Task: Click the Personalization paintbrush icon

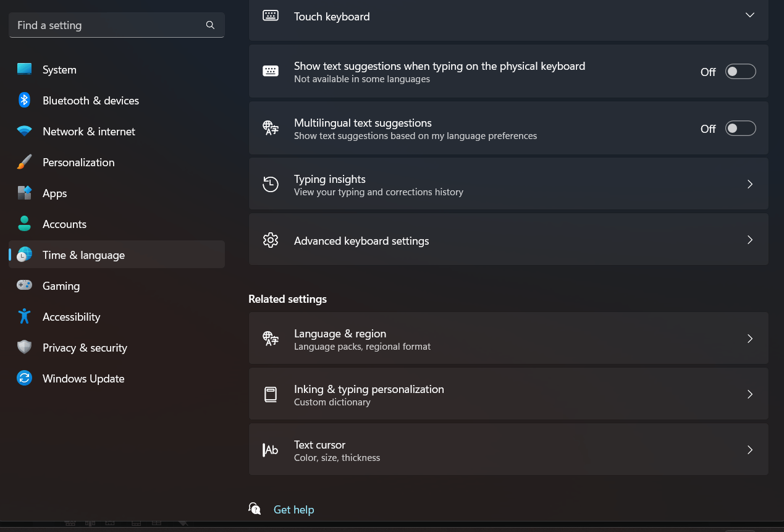Action: point(24,162)
